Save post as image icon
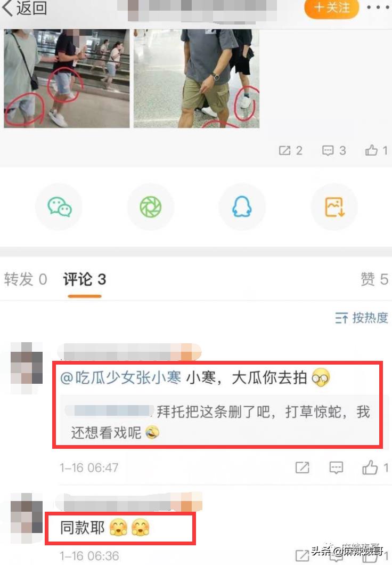Image resolution: width=392 pixels, height=565 pixels. pyautogui.click(x=334, y=207)
